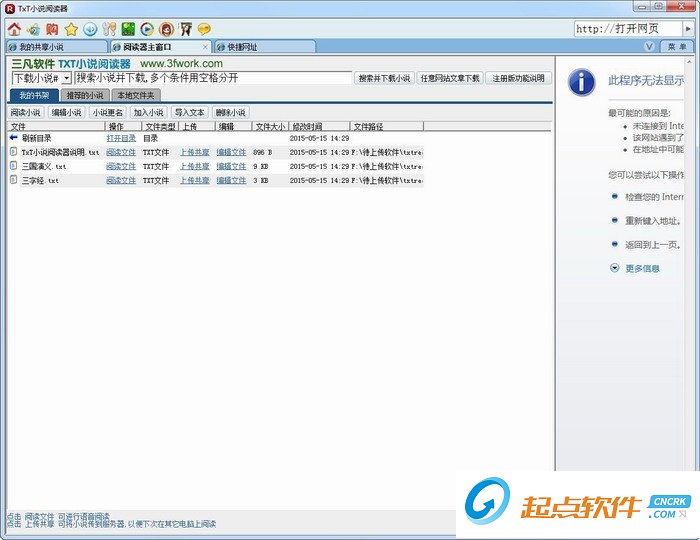Click the 删除小说 button

231,112
